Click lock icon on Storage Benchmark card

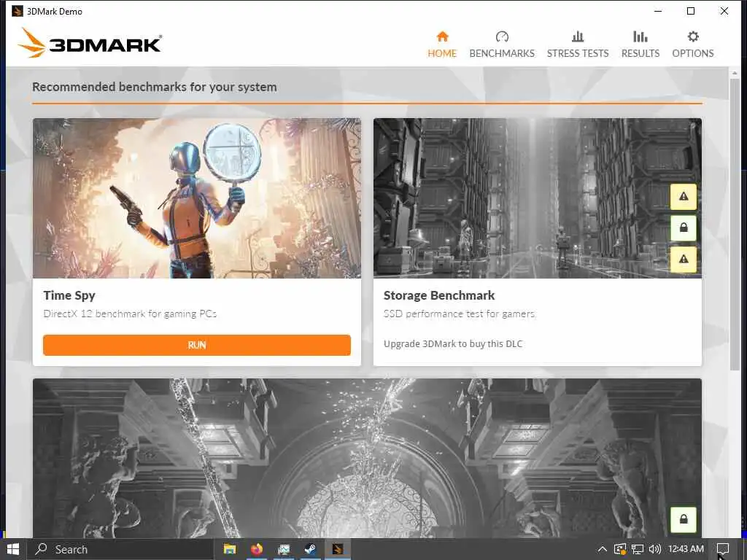pyautogui.click(x=683, y=228)
